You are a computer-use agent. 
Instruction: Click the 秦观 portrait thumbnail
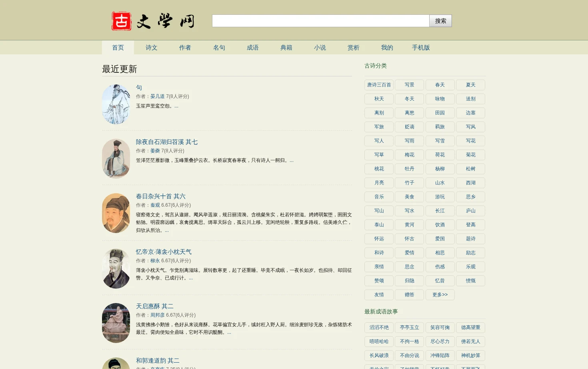pyautogui.click(x=116, y=213)
